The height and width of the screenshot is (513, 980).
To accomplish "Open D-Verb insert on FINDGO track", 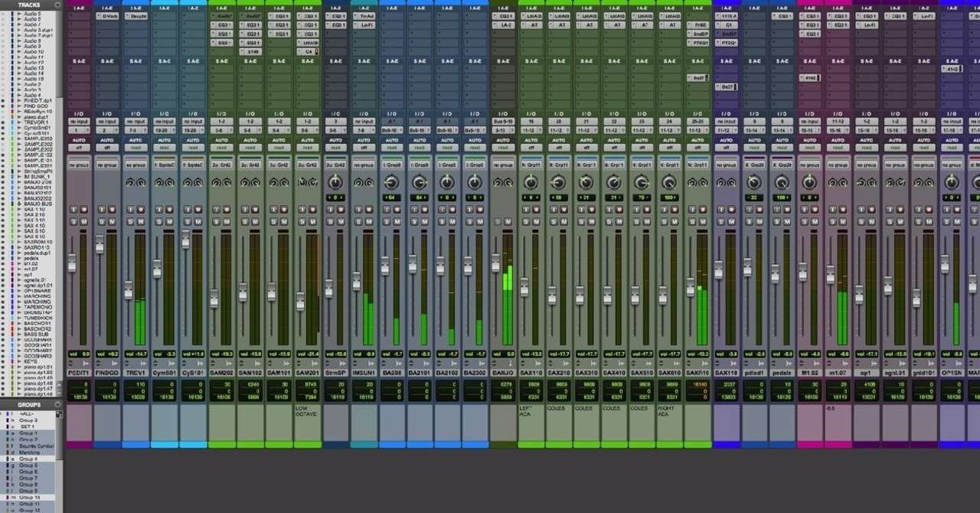I will click(107, 16).
